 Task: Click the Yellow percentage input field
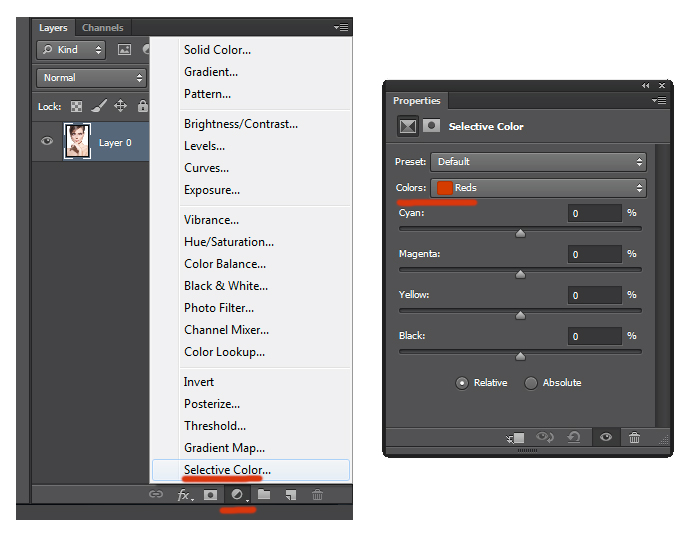595,295
